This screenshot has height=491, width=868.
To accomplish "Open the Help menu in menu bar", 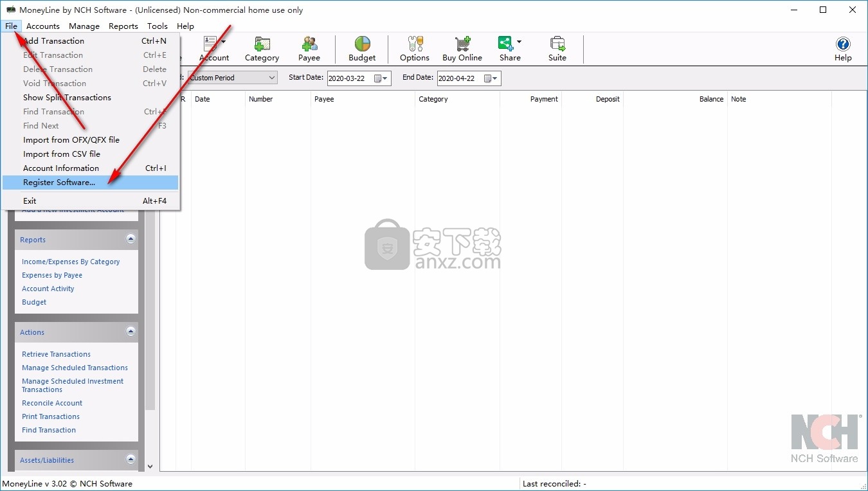I will [185, 26].
